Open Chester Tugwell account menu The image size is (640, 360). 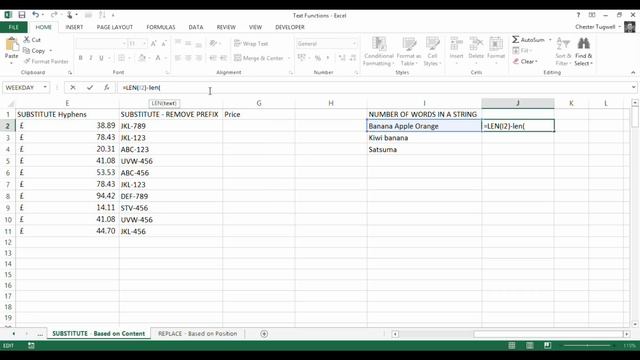[598, 27]
